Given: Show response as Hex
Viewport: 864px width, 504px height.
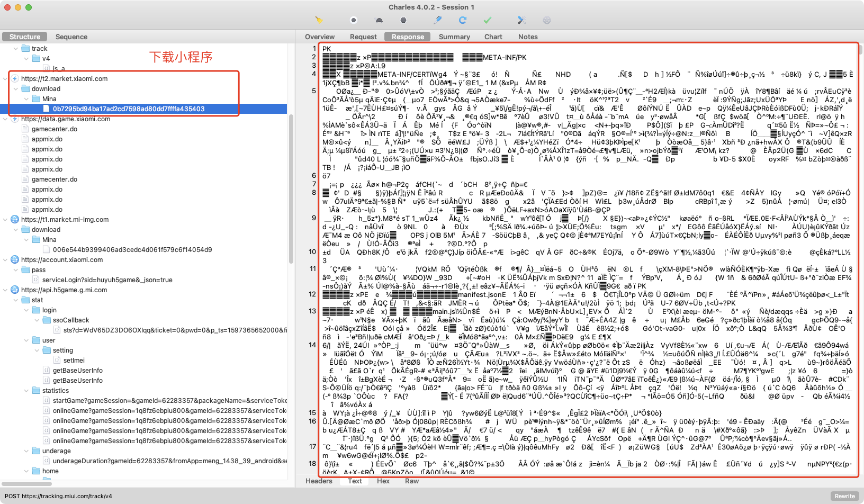Looking at the screenshot, I should point(383,481).
